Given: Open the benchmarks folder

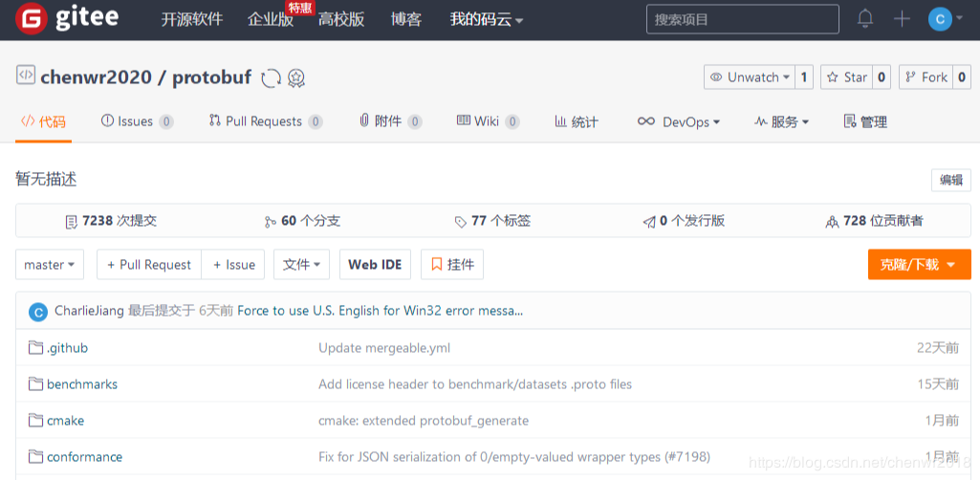Looking at the screenshot, I should coord(82,383).
